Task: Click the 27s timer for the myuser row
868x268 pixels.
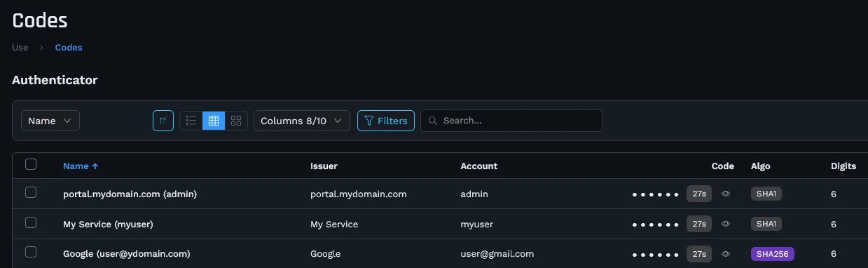Action: [699, 224]
